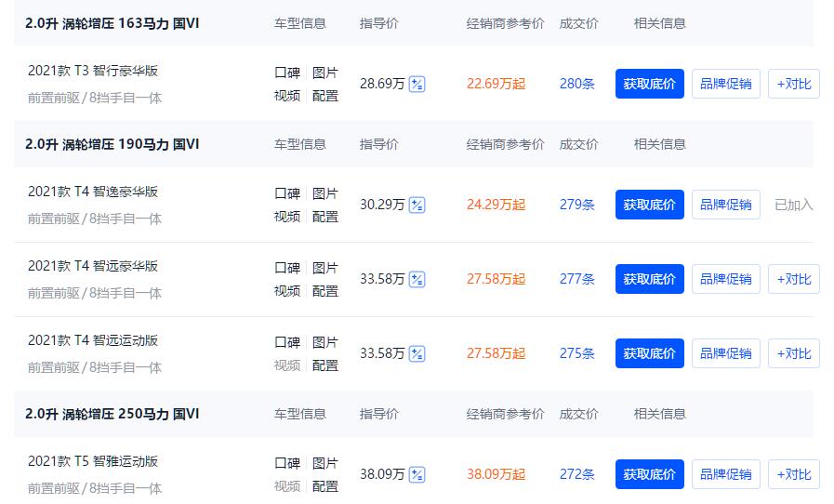Click 24.29万起 dealer reference price
Screen dimensions: 834x504
pyautogui.click(x=496, y=205)
